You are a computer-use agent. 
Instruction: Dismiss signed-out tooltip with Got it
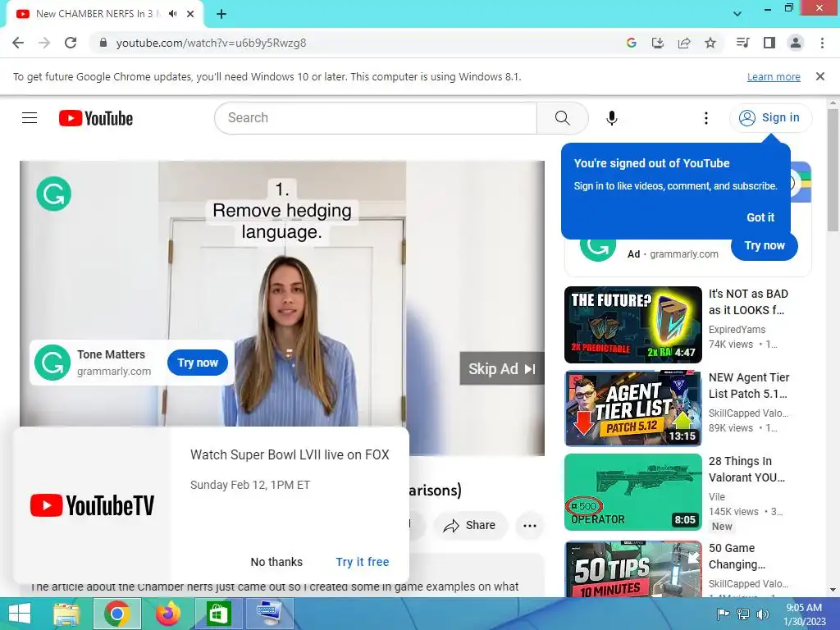(x=760, y=217)
